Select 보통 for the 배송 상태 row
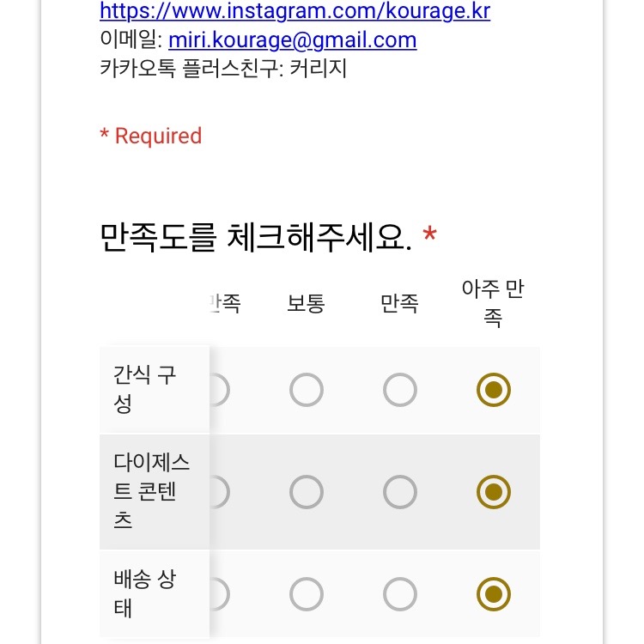This screenshot has width=644, height=644. click(x=307, y=594)
